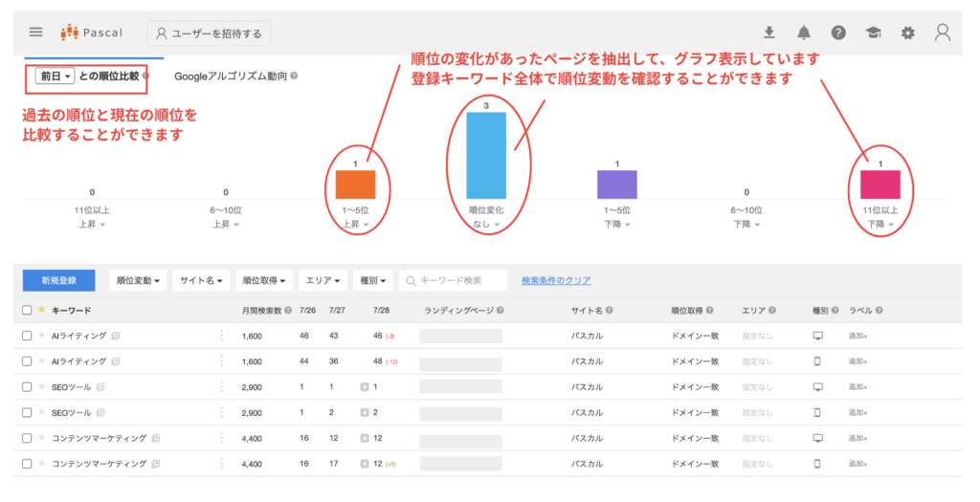
Task: Switch to Googleアルゴリズム動向 tab
Action: [231, 76]
